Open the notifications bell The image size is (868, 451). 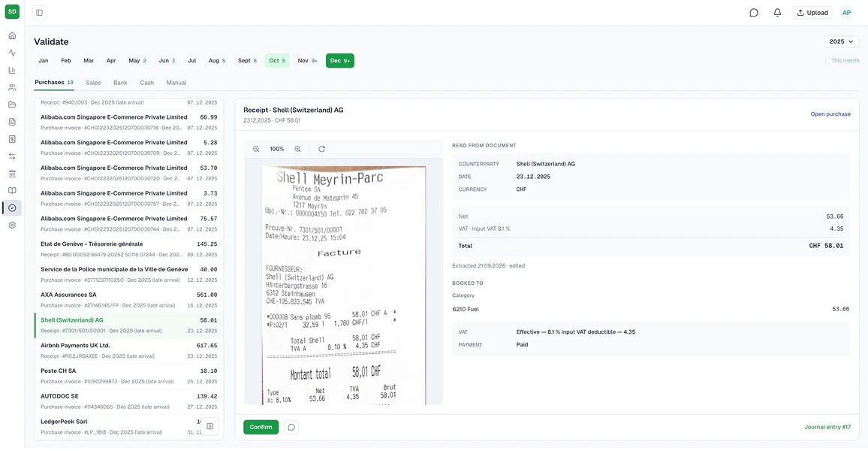coord(777,13)
